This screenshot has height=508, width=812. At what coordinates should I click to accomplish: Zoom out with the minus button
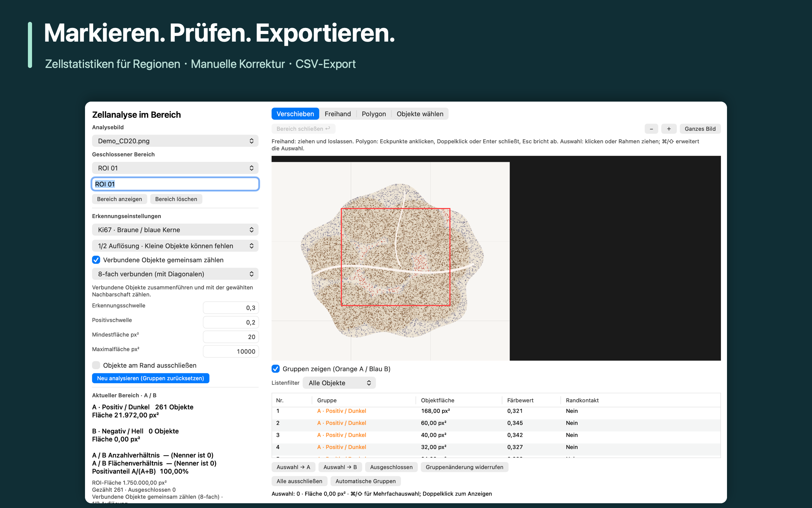pos(651,129)
